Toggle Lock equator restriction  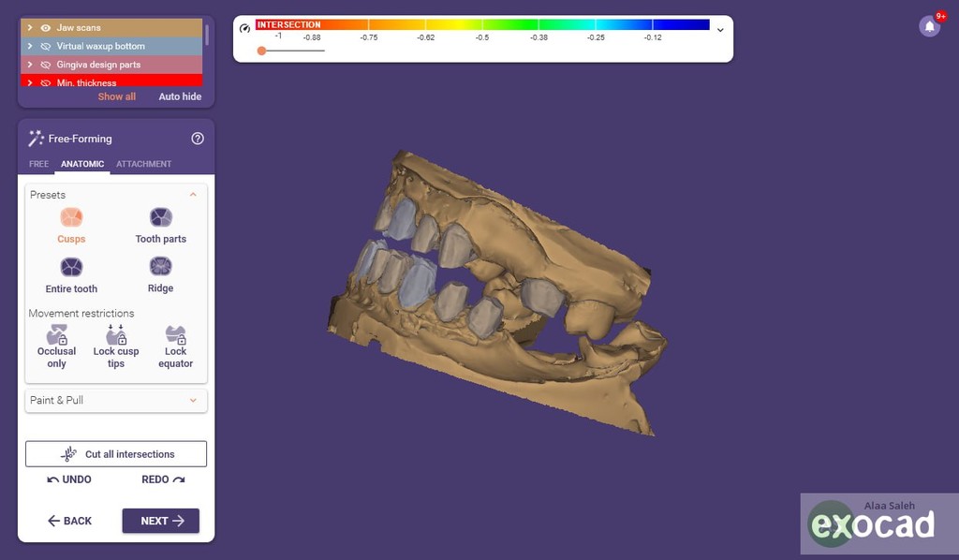point(175,346)
